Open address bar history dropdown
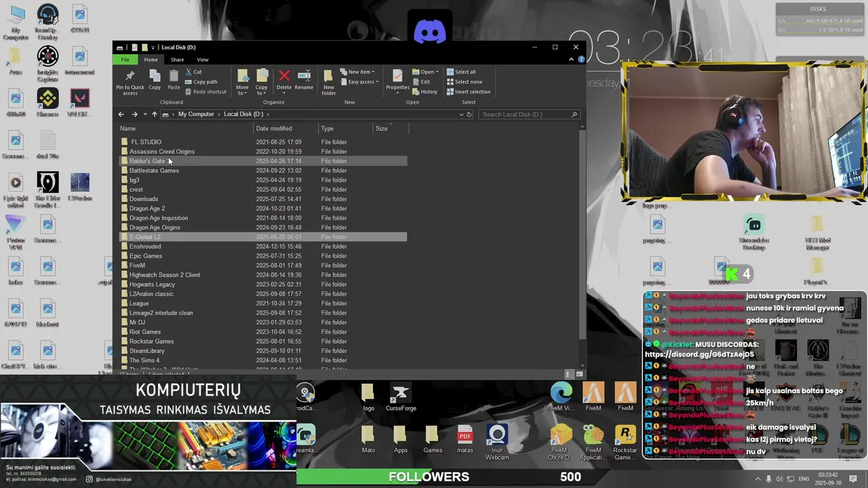868x488 pixels. click(x=460, y=115)
